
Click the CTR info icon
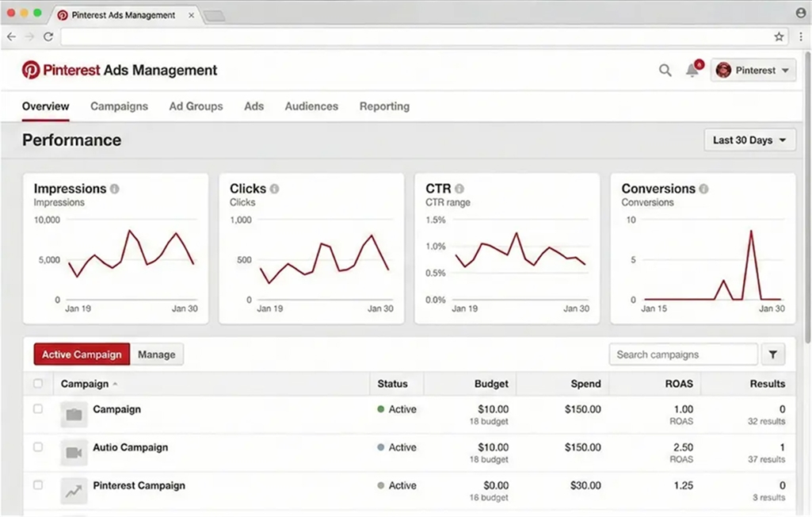pos(459,189)
